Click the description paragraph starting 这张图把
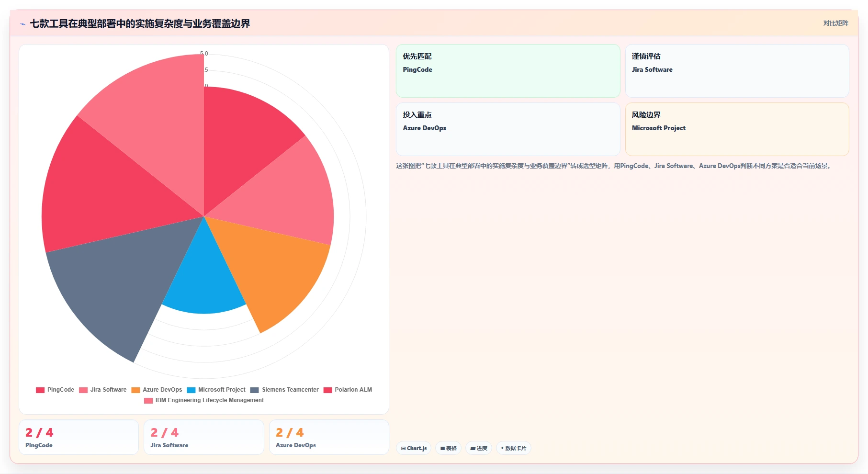868x474 pixels. click(614, 166)
